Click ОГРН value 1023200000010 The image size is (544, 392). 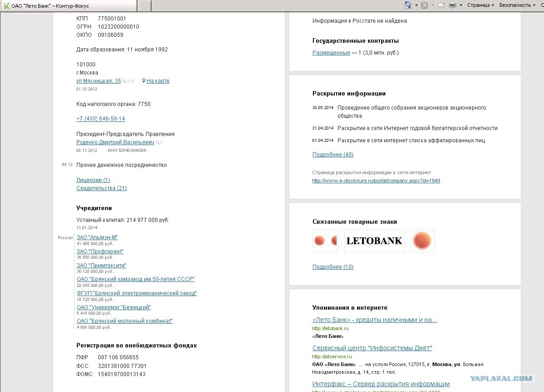point(118,27)
